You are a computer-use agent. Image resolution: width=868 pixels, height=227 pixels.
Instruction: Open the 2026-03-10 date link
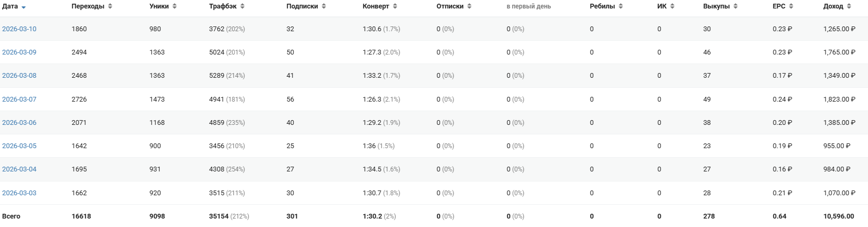point(19,29)
